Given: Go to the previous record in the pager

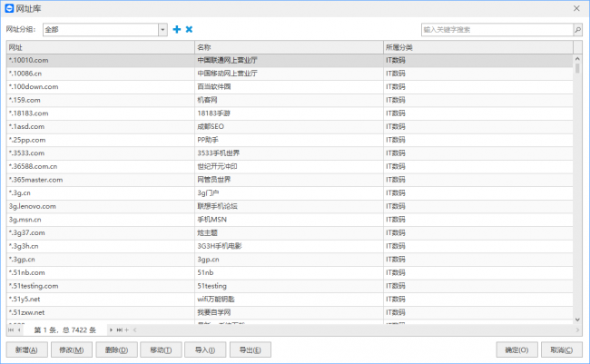Looking at the screenshot, I should tap(19, 330).
